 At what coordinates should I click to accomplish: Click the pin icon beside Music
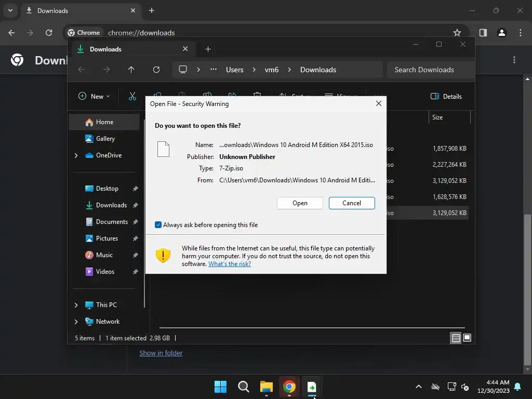click(x=136, y=255)
